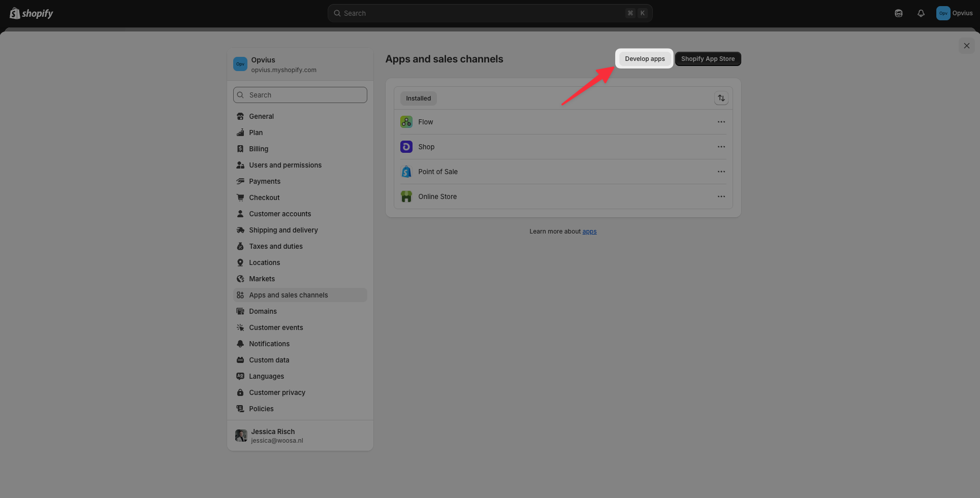Screen dimensions: 980x498
Task: Click the Locations pin icon in the sidebar
Action: point(240,262)
